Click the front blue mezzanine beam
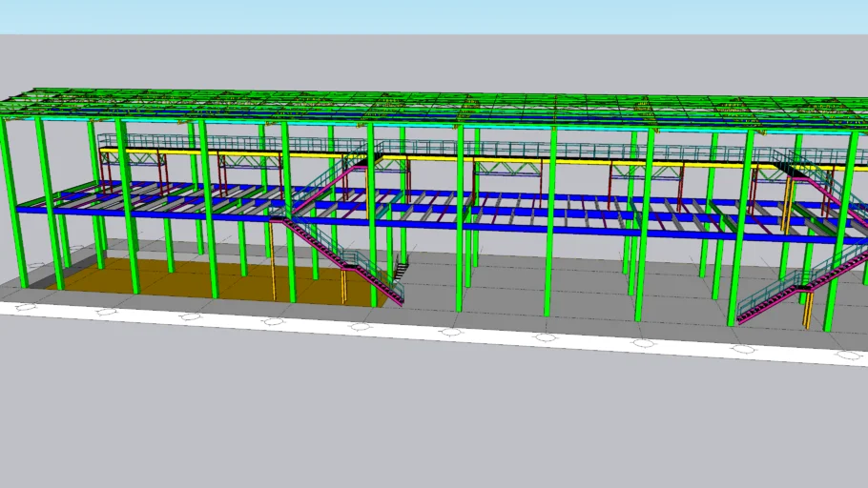This screenshot has width=868, height=488. (506, 228)
